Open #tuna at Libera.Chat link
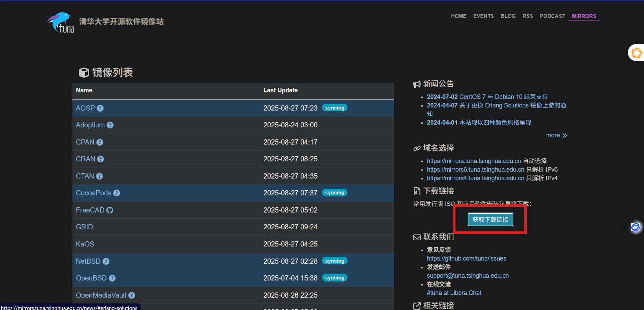This screenshot has width=644, height=310. 454,293
